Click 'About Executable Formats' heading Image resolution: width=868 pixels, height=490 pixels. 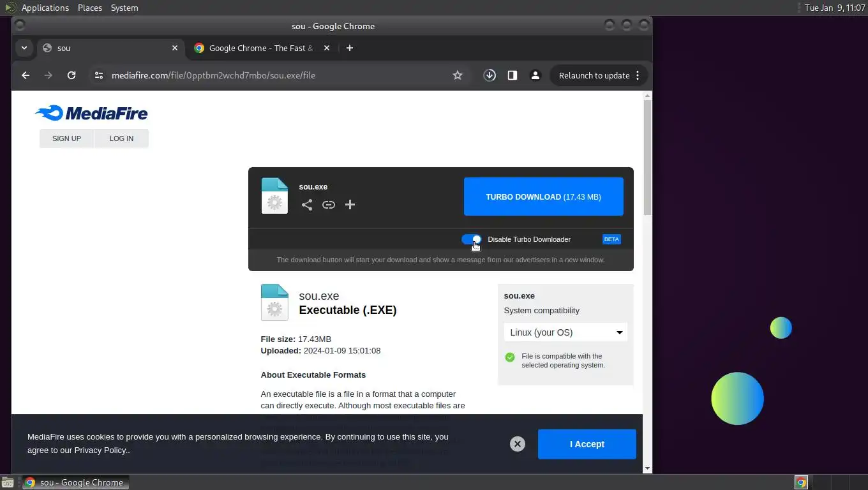313,375
